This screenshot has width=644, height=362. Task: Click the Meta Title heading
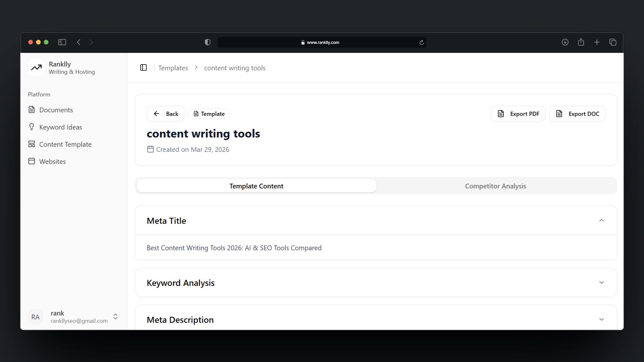(166, 221)
